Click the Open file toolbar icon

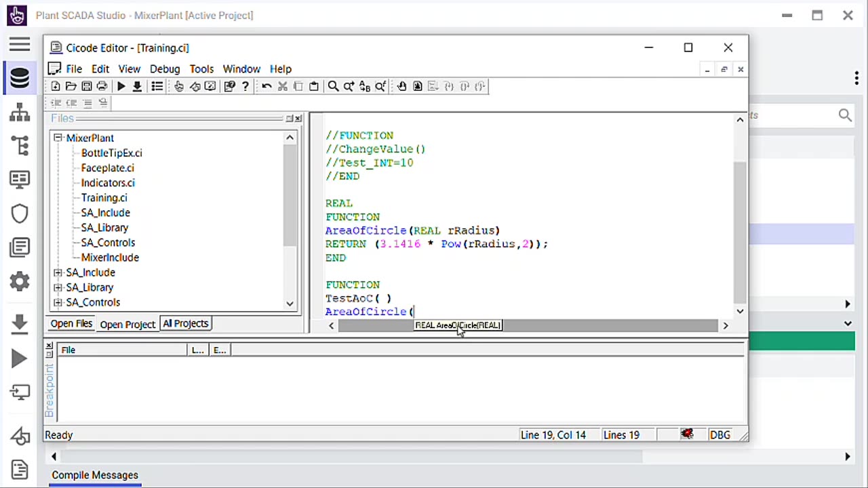(x=71, y=86)
